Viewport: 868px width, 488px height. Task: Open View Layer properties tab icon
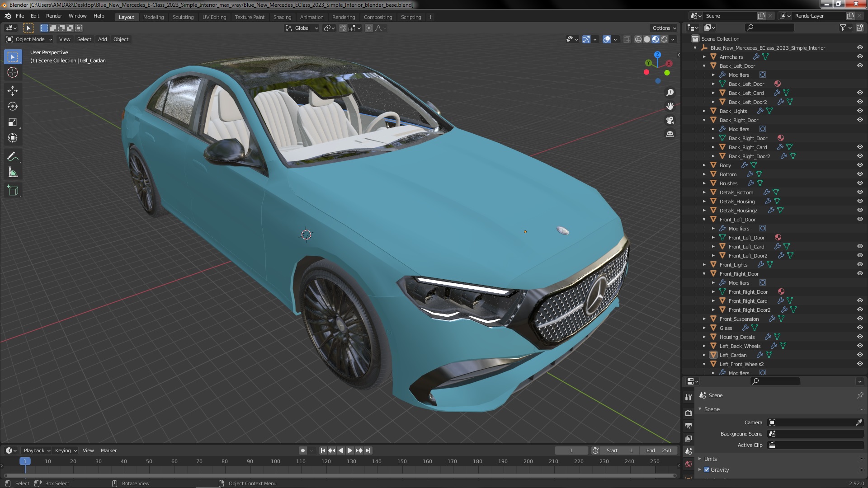pos(688,438)
